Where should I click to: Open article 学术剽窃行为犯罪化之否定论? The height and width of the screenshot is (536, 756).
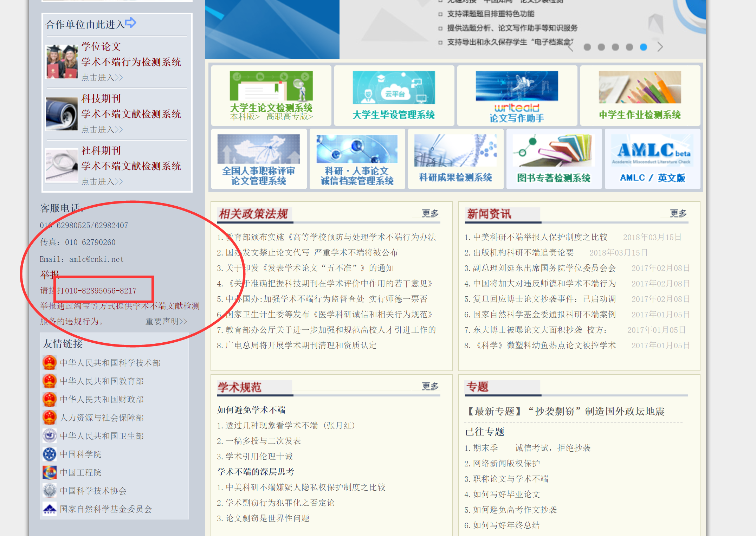(x=280, y=503)
